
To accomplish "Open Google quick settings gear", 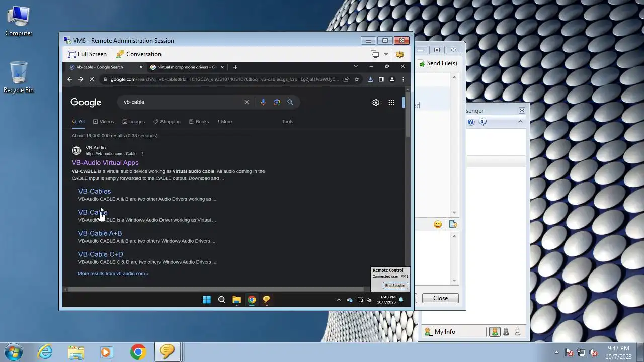I will tap(376, 103).
